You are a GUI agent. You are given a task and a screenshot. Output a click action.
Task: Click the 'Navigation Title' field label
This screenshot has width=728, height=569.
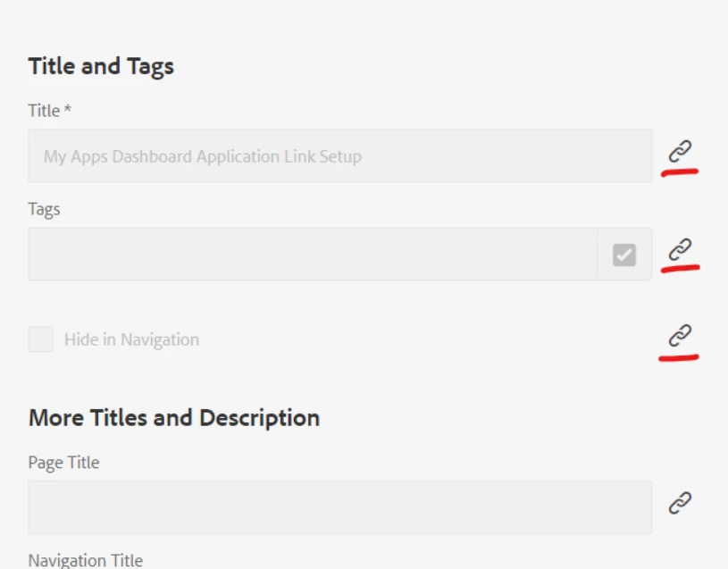[85, 560]
